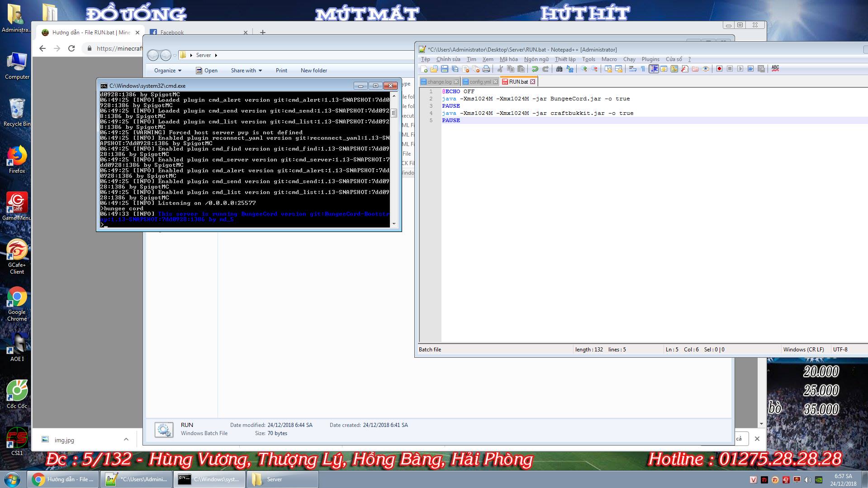
Task: Switch to the config.yml tab
Action: [x=479, y=82]
